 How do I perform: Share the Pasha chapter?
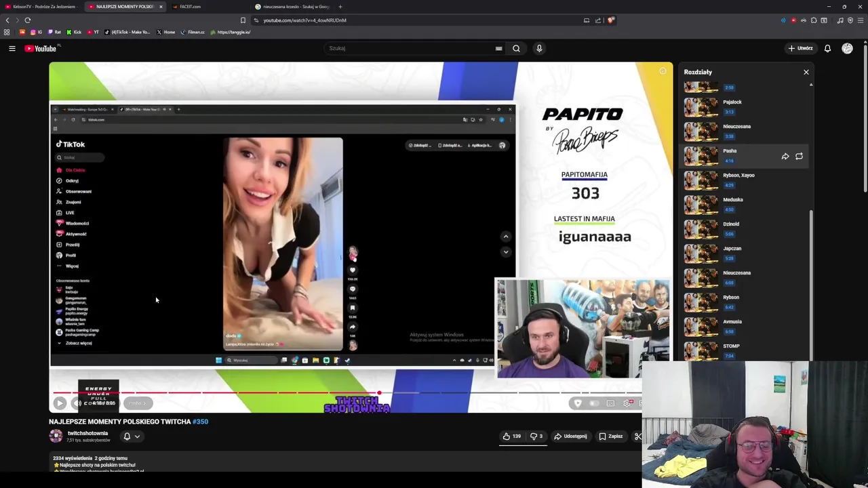click(785, 156)
